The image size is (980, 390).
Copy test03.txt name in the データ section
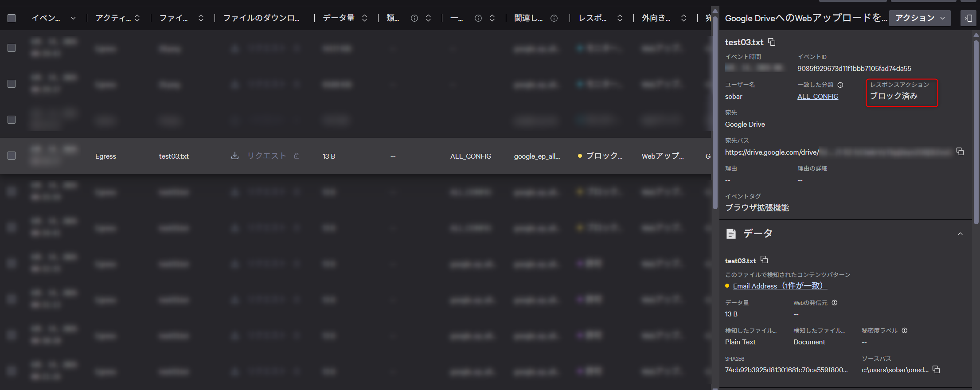764,260
